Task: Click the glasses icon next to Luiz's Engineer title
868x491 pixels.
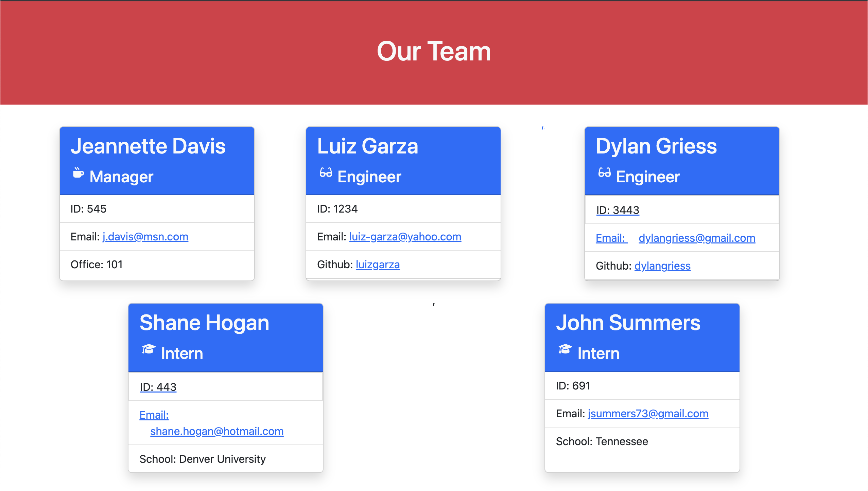Action: [326, 174]
